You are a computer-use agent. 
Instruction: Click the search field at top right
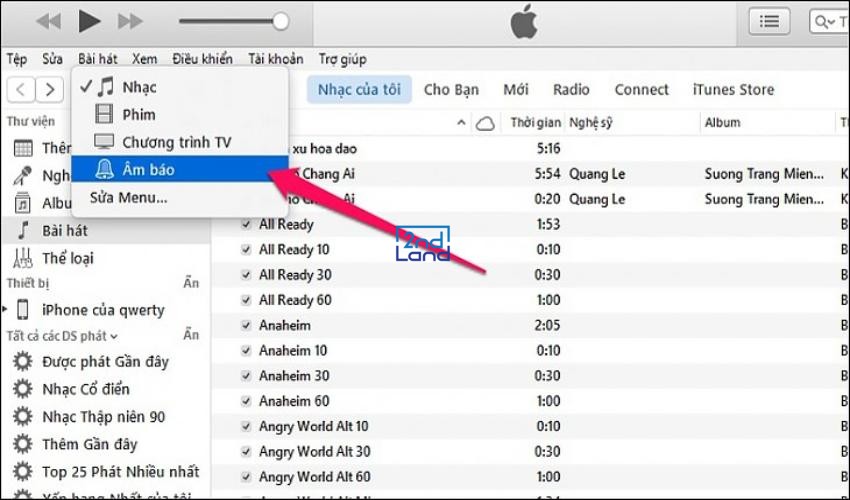tap(829, 22)
